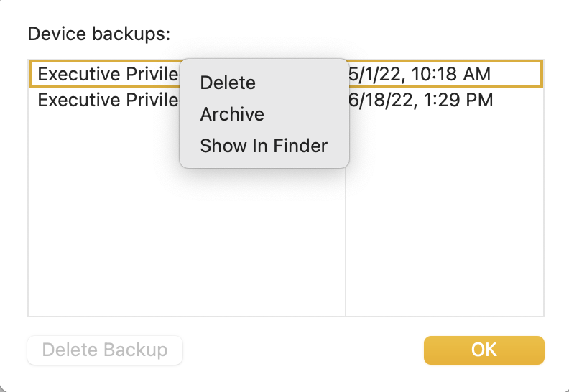
Task: Click the first Executive Privile backup name
Action: (108, 74)
